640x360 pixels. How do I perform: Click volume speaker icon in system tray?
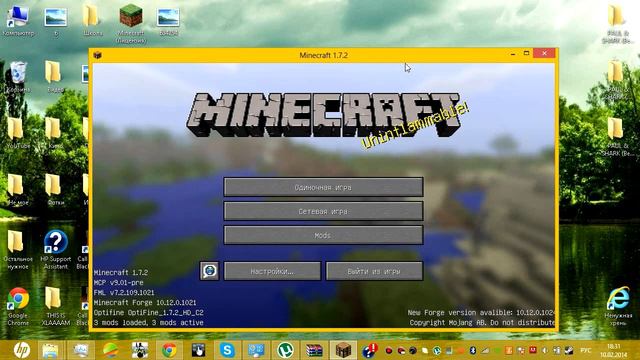coord(545,350)
